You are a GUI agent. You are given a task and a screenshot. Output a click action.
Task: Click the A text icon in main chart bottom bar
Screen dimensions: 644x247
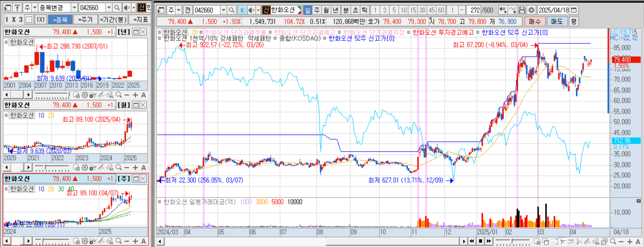[x=638, y=242]
